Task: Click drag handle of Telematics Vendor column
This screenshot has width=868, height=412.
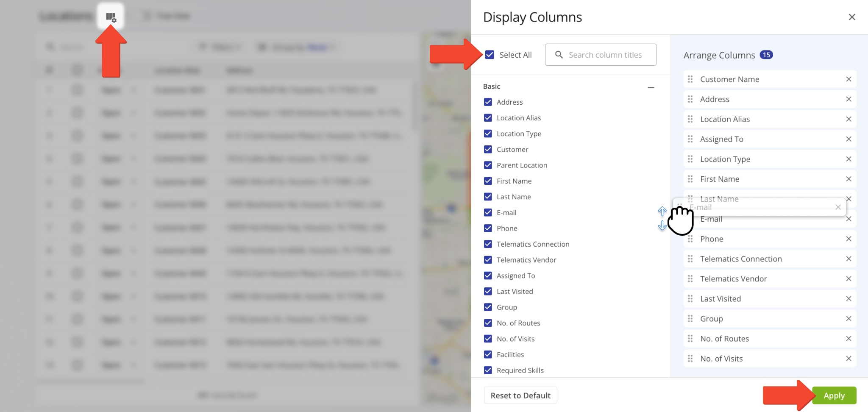Action: pyautogui.click(x=690, y=279)
